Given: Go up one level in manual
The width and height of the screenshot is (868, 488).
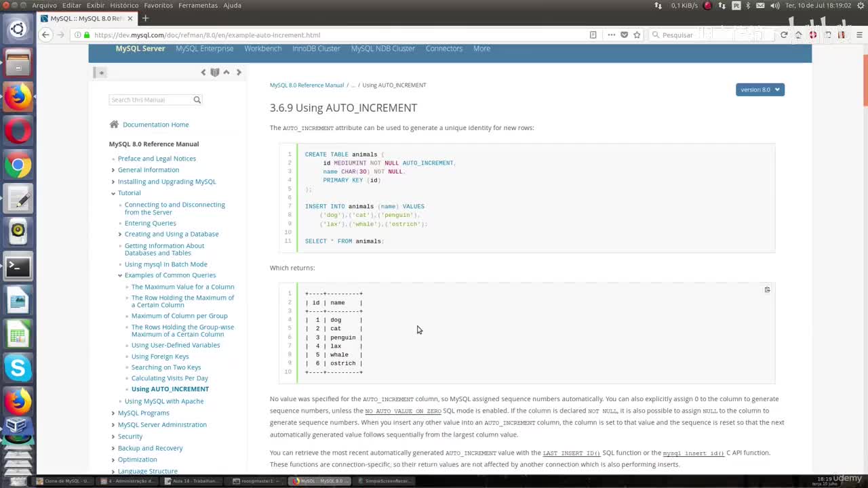Looking at the screenshot, I should tap(226, 73).
